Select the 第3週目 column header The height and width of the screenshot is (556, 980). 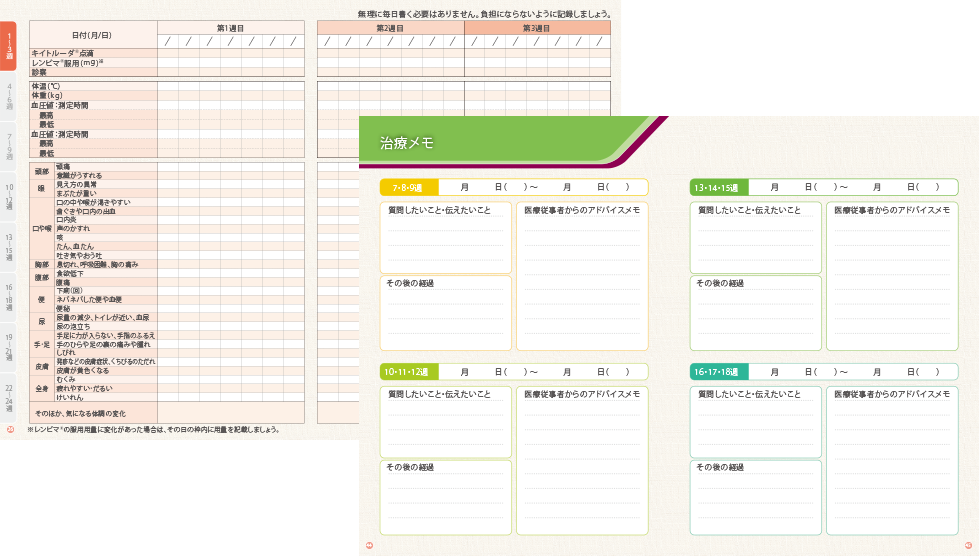(x=537, y=28)
